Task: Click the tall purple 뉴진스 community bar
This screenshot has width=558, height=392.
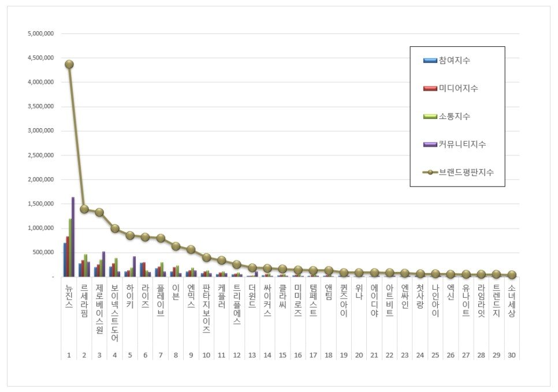Action: [x=73, y=237]
